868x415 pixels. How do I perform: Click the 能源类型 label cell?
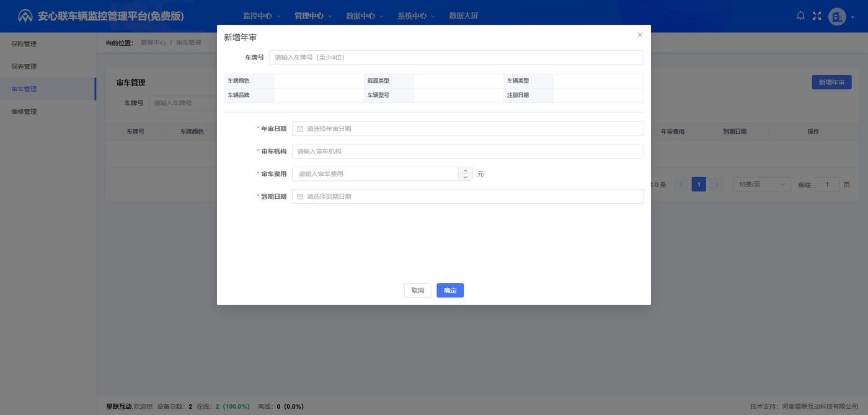click(x=388, y=81)
